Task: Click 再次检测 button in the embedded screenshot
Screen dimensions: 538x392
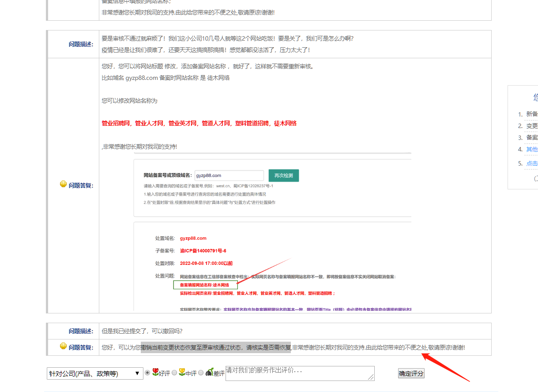Action: 284,175
